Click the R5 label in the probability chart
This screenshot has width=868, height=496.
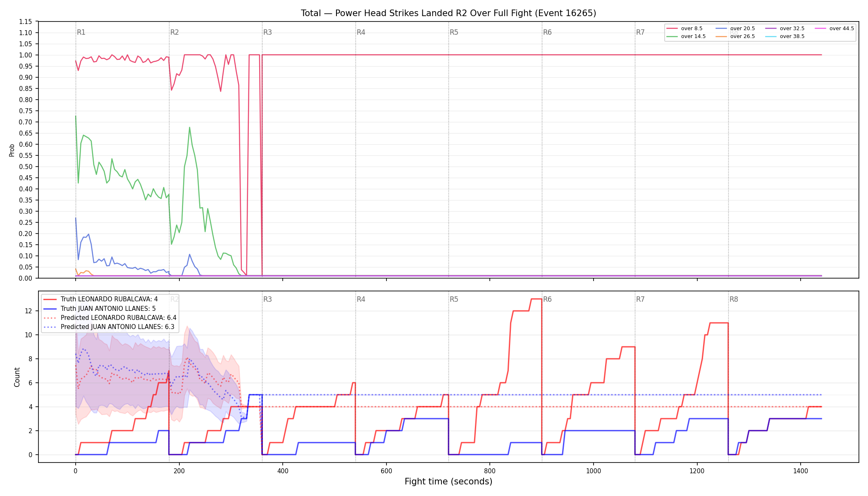(454, 32)
